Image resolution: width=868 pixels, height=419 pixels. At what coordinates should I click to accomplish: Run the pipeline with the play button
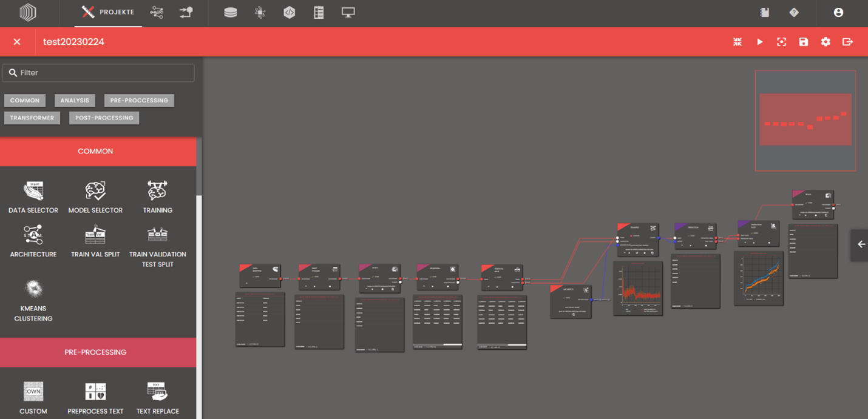[x=759, y=42]
